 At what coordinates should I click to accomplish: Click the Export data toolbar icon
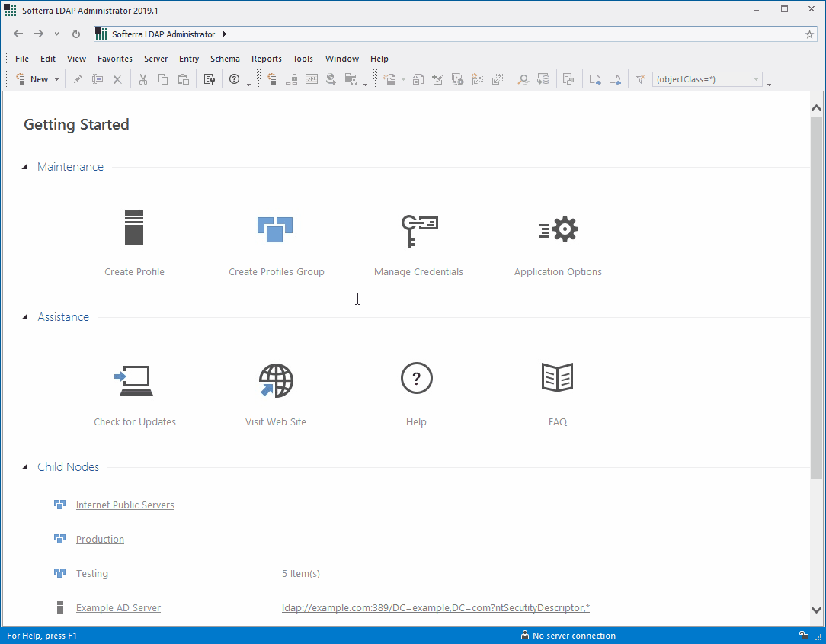(595, 79)
